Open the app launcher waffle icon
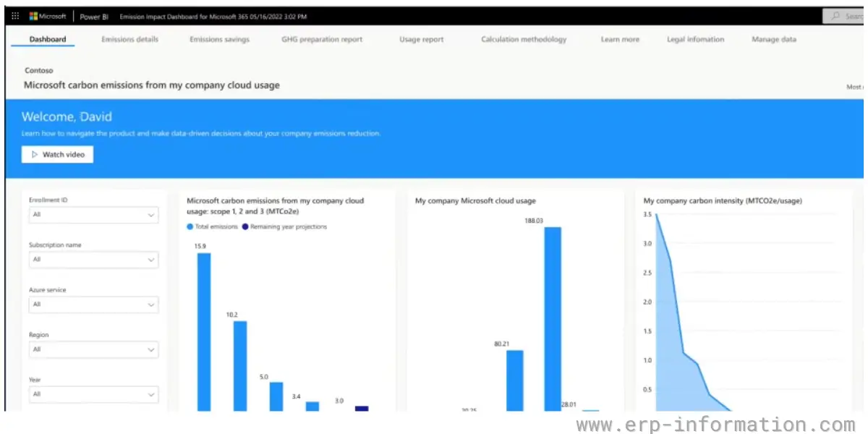This screenshot has width=868, height=434. (x=15, y=17)
